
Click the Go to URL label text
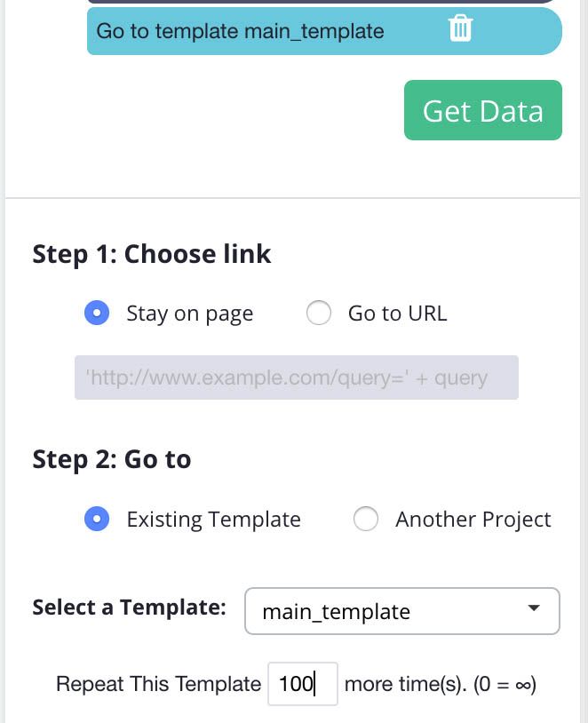398,314
